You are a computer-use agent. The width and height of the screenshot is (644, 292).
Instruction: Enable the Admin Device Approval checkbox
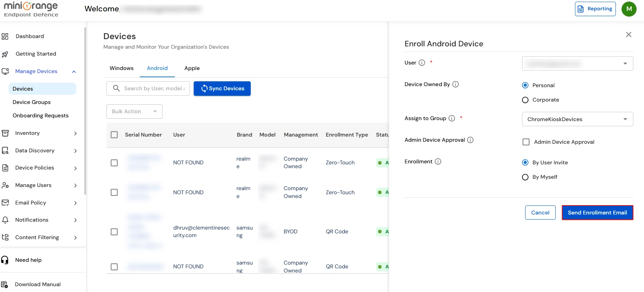tap(526, 142)
